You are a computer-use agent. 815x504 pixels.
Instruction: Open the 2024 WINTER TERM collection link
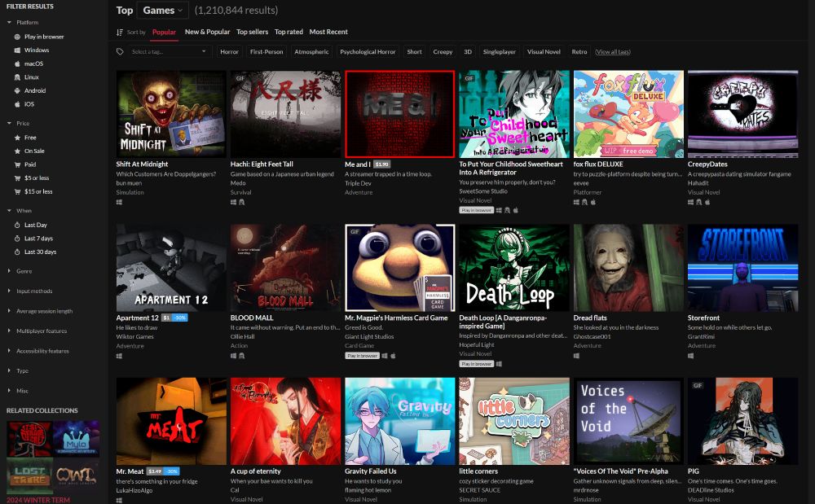[38, 500]
